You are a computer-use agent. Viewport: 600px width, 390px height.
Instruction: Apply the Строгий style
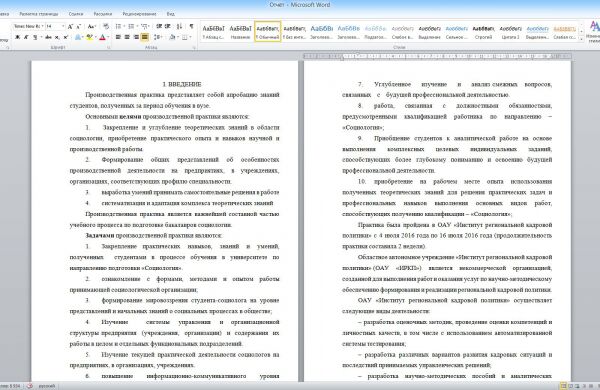(483, 31)
